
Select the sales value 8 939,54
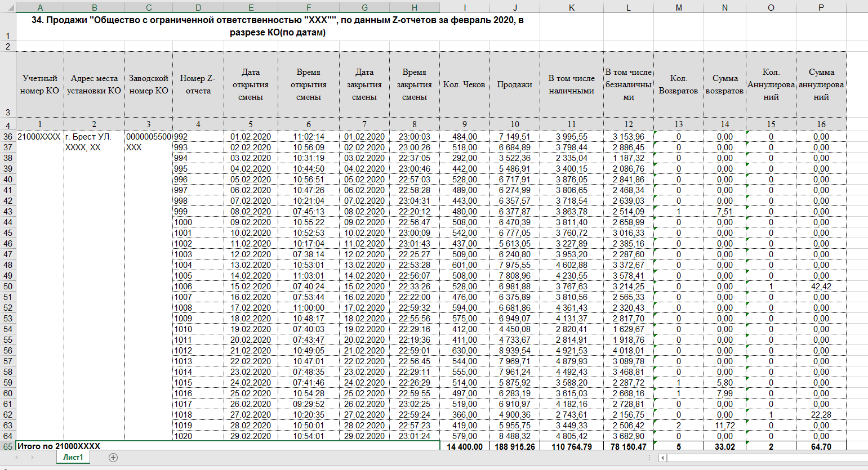pos(515,351)
